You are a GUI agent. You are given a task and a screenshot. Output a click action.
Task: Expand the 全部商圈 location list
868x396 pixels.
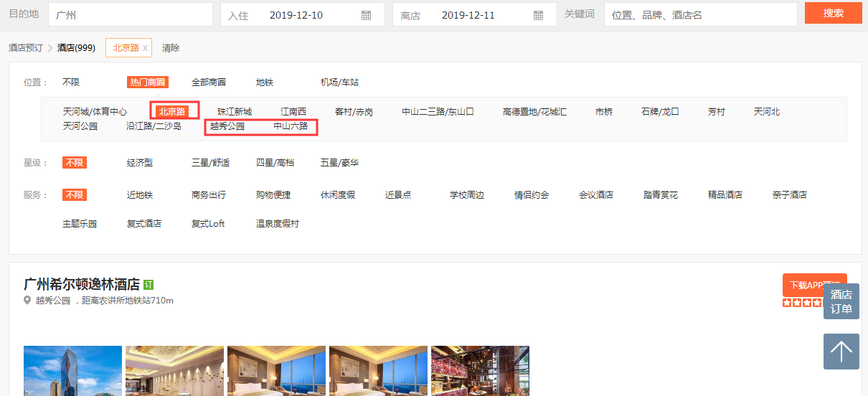coord(208,82)
